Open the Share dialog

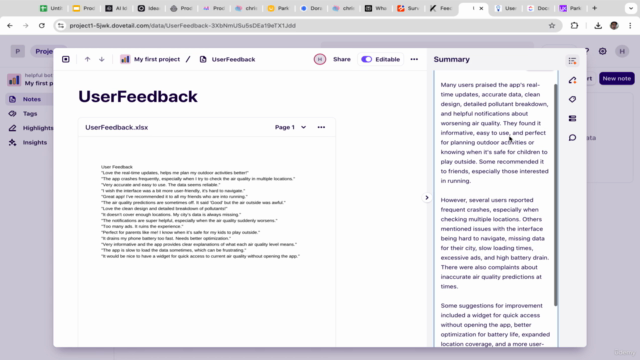click(342, 59)
